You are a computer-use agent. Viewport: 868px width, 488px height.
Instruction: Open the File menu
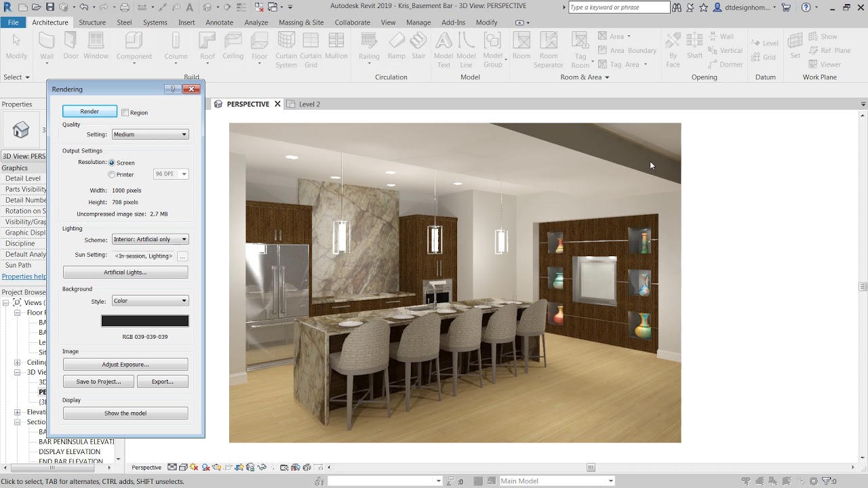(13, 22)
